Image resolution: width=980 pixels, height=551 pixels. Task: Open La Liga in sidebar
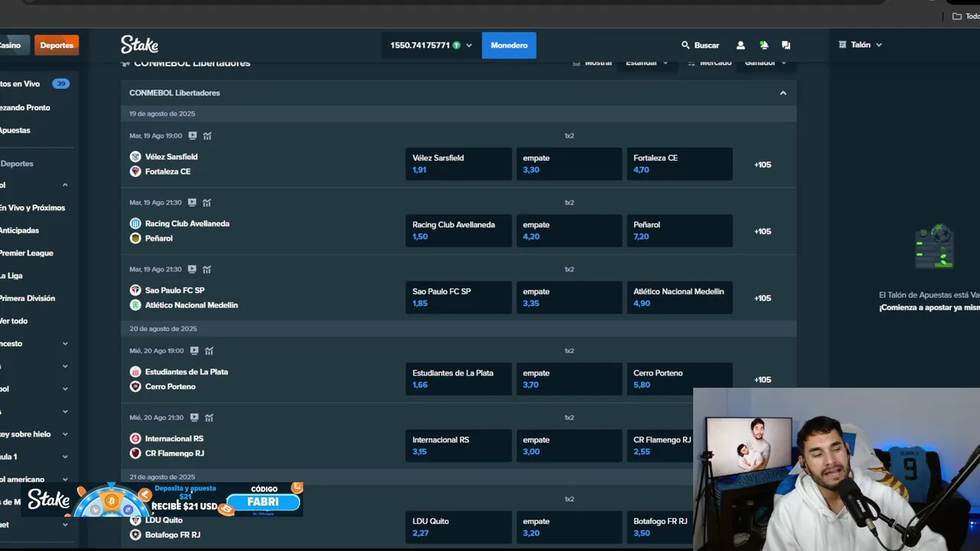(x=11, y=275)
